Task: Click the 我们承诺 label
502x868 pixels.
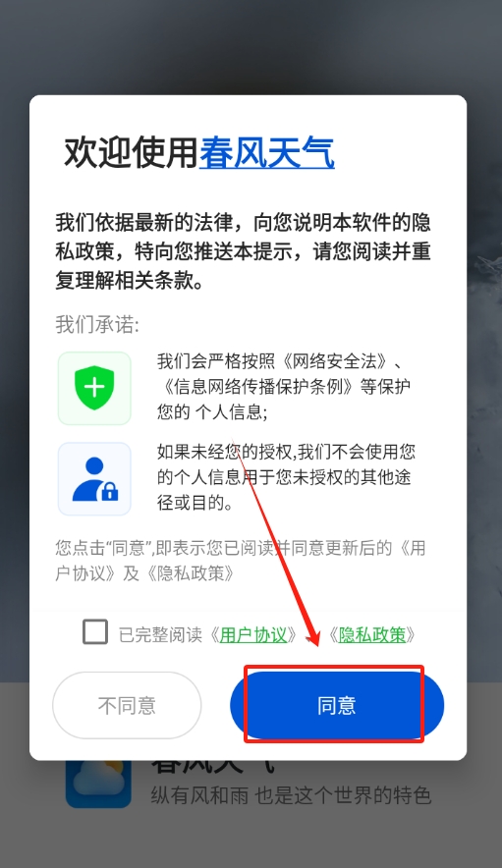Action: click(97, 324)
